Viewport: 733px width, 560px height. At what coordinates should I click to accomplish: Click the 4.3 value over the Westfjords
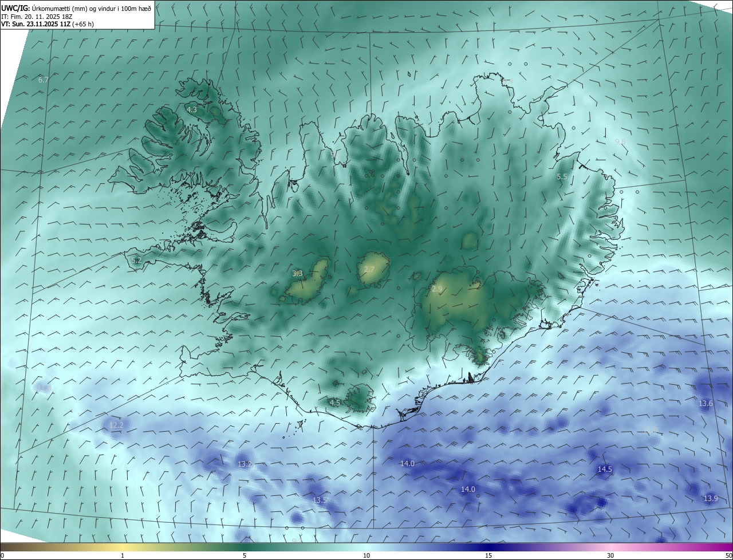coord(192,109)
